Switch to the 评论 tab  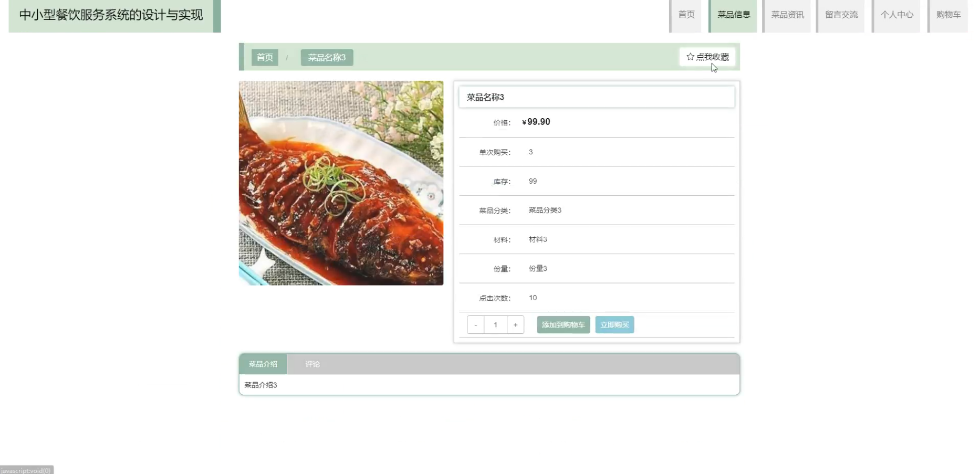point(312,364)
